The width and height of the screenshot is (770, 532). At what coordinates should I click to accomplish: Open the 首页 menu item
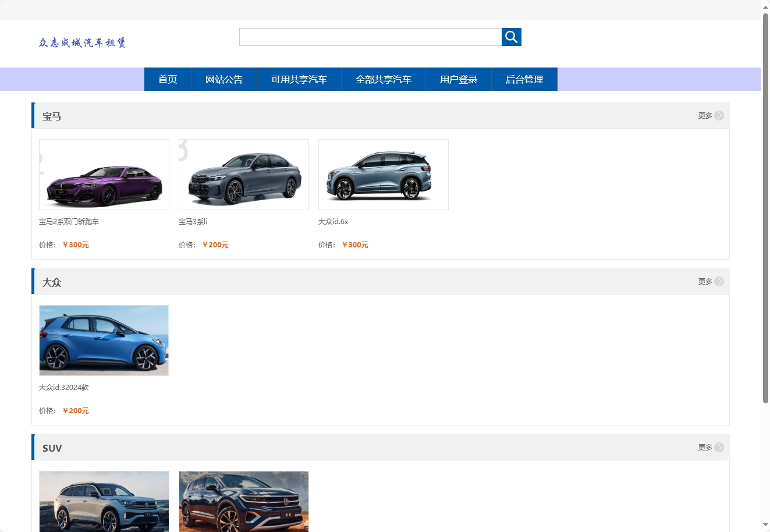[x=167, y=79]
